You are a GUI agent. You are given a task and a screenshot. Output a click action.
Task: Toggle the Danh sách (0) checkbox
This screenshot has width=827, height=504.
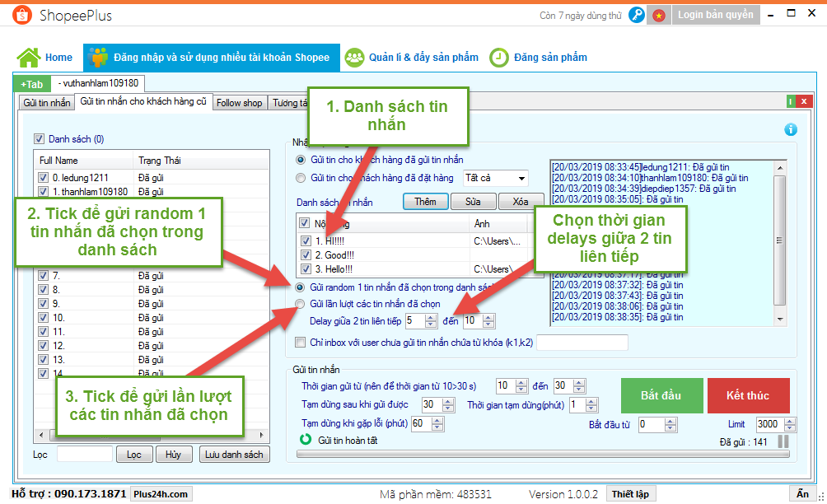coord(39,139)
